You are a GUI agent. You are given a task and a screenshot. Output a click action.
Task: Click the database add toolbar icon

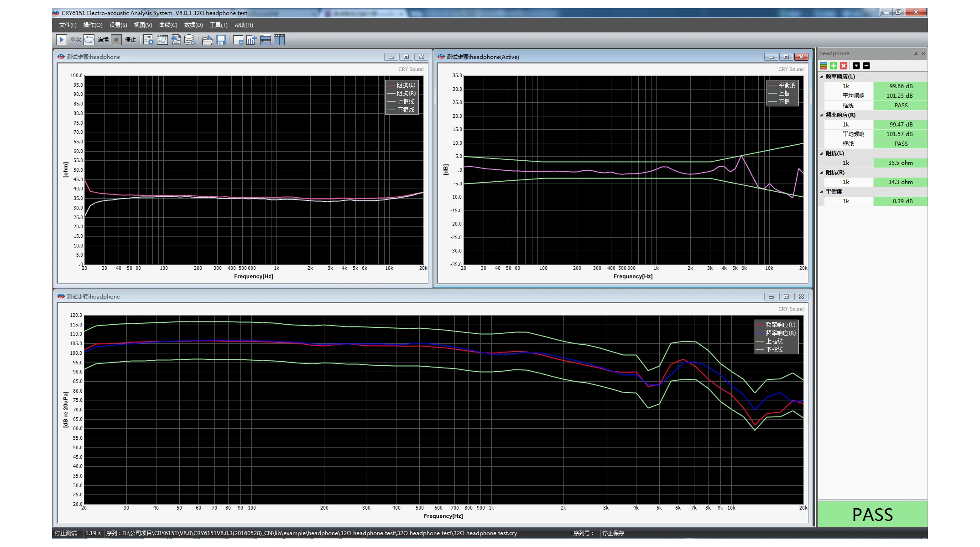click(189, 40)
